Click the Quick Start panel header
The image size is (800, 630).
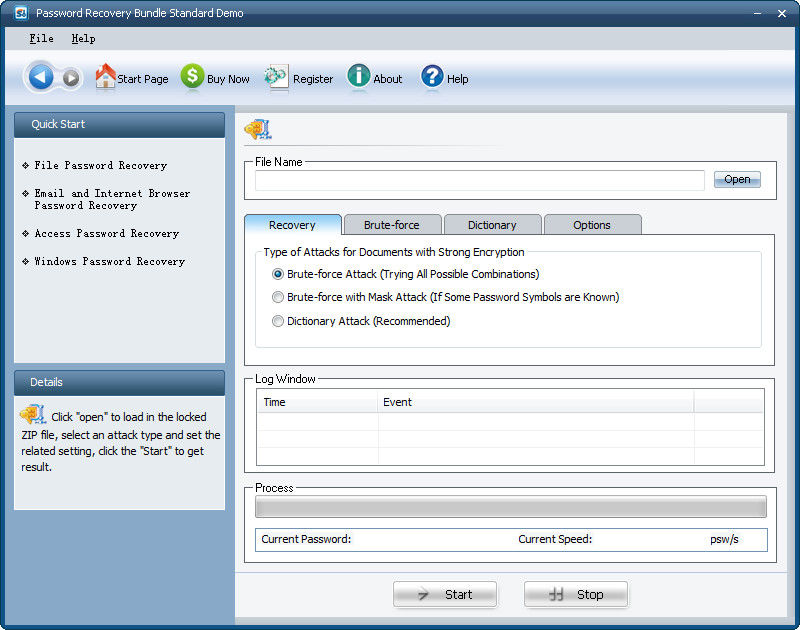tap(119, 124)
